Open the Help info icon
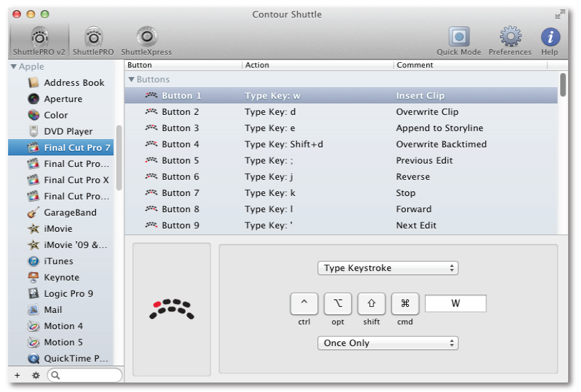581x392 pixels. pos(550,41)
